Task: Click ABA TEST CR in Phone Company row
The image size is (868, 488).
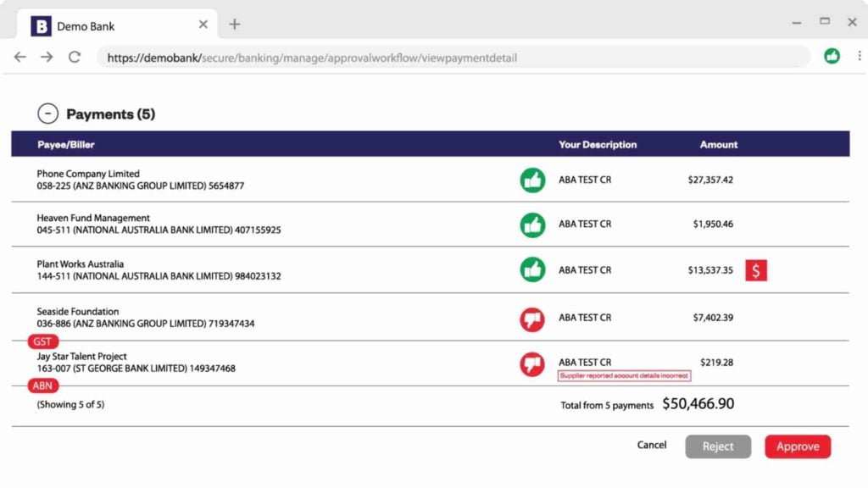Action: tap(585, 180)
